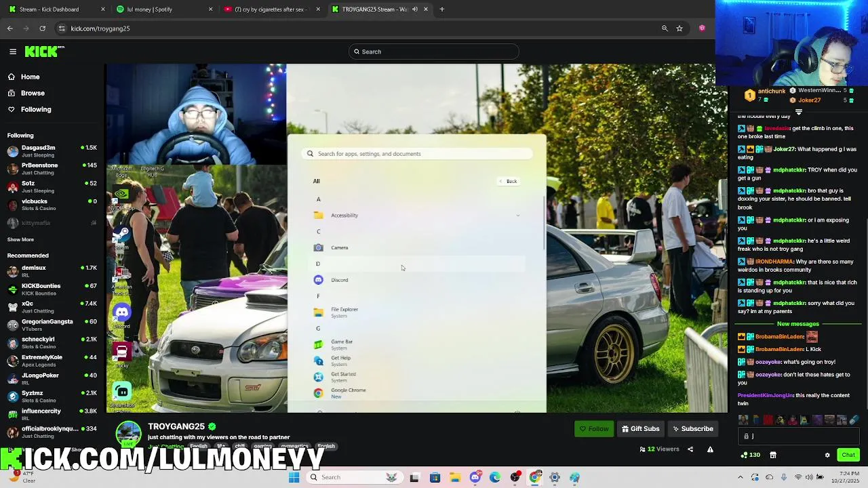Open influencercity recommended channel

pyautogui.click(x=52, y=414)
